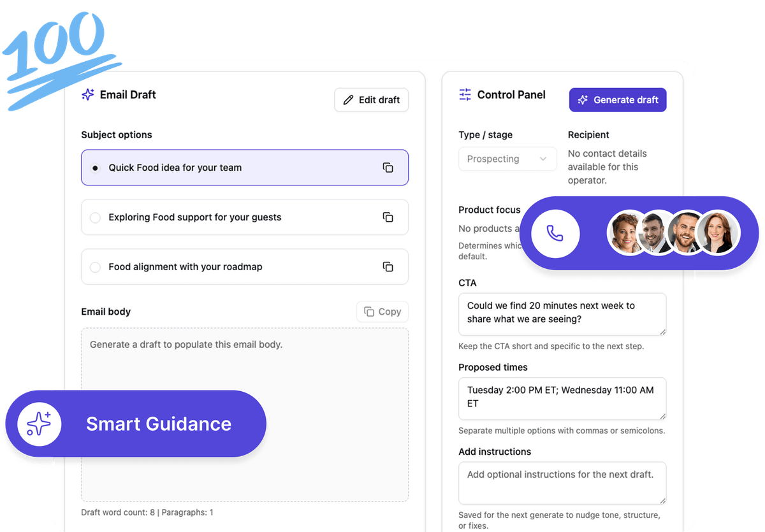This screenshot has height=532, width=765.
Task: Click the phone call icon
Action: 555,233
